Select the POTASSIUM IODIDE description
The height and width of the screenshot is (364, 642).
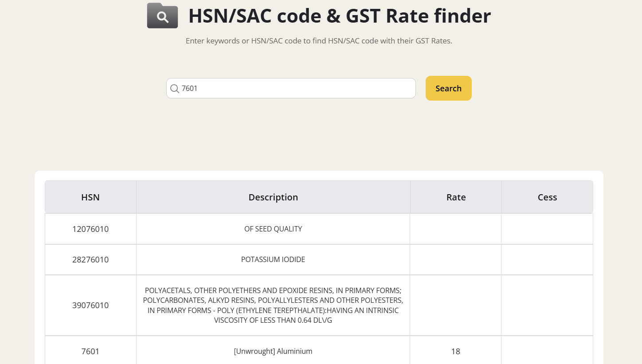[x=273, y=260]
